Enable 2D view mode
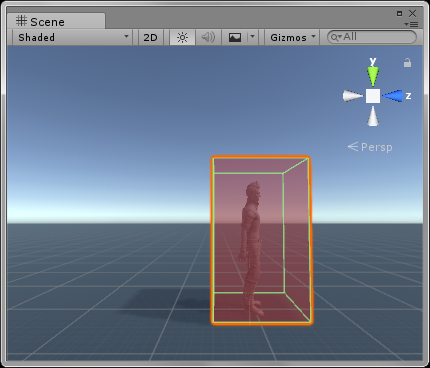430x368 pixels. pyautogui.click(x=150, y=37)
